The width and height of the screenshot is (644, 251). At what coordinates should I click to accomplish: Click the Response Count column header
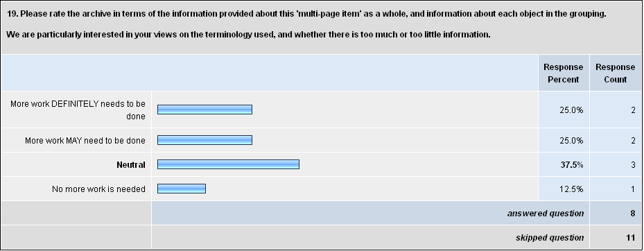click(x=616, y=73)
